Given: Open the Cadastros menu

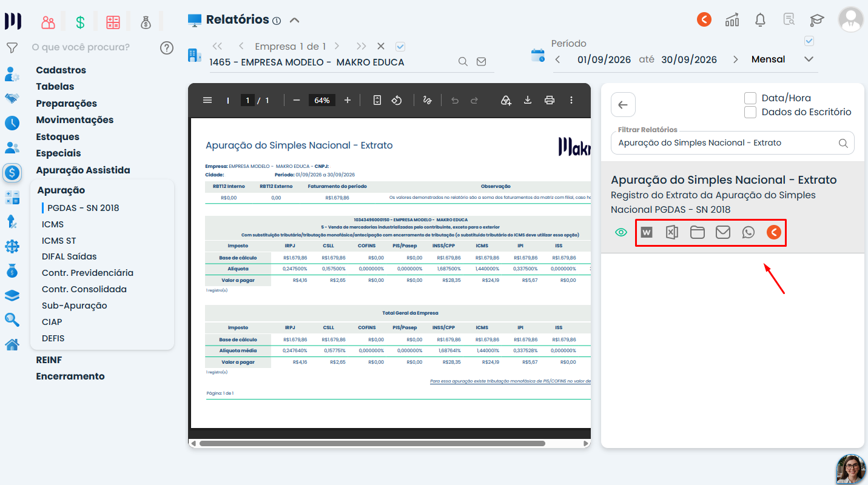Looking at the screenshot, I should pos(61,70).
